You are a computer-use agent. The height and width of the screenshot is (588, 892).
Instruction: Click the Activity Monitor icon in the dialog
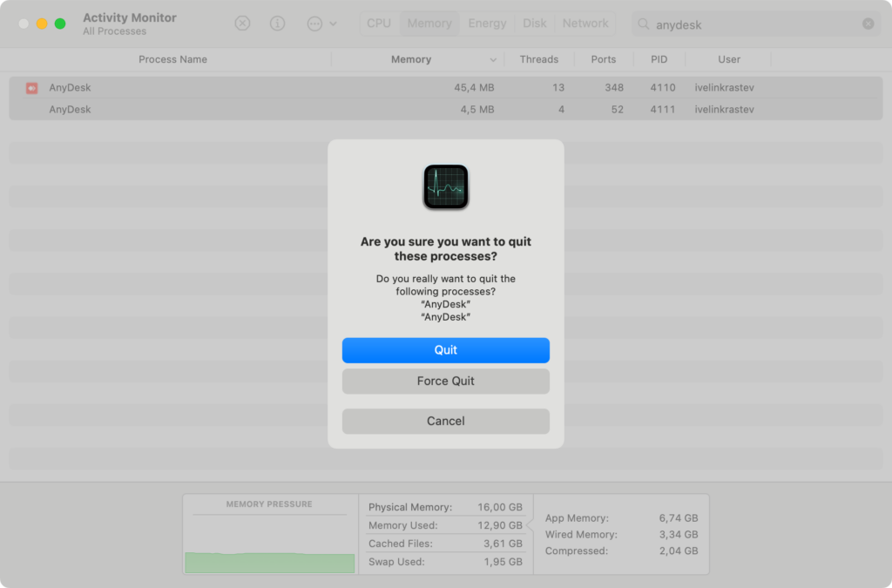(445, 186)
